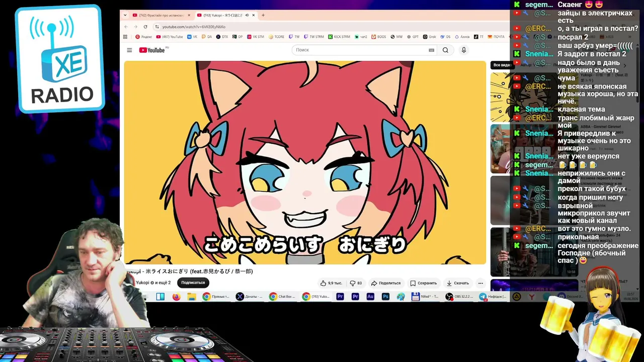Open the BOOS bookmark
The height and width of the screenshot is (362, 644).
[x=379, y=37]
